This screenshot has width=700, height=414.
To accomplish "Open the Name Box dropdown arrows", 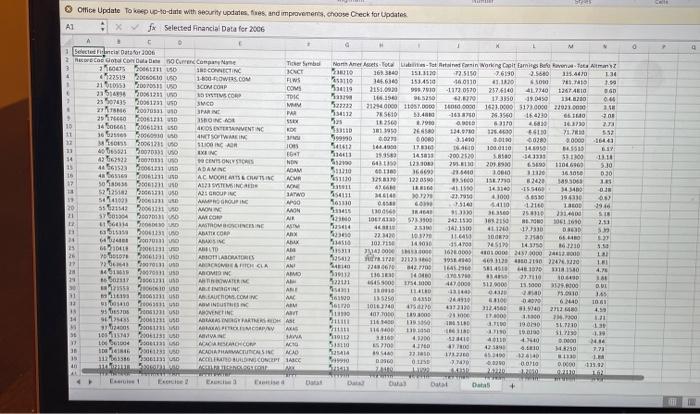I will (x=103, y=27).
